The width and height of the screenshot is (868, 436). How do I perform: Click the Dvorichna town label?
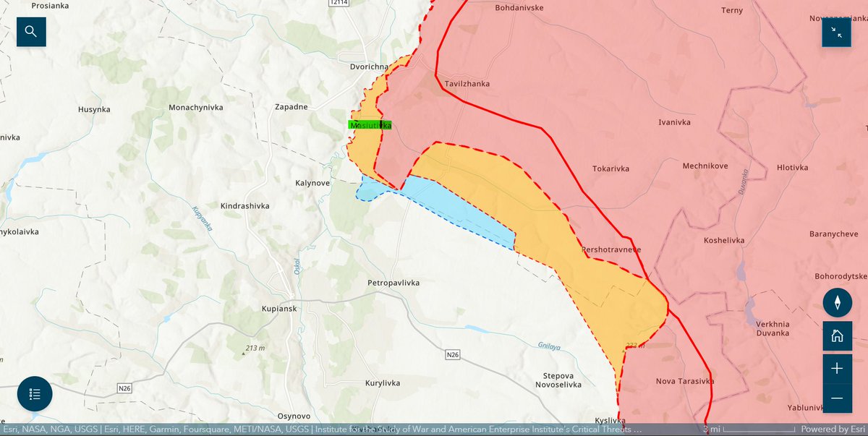369,67
